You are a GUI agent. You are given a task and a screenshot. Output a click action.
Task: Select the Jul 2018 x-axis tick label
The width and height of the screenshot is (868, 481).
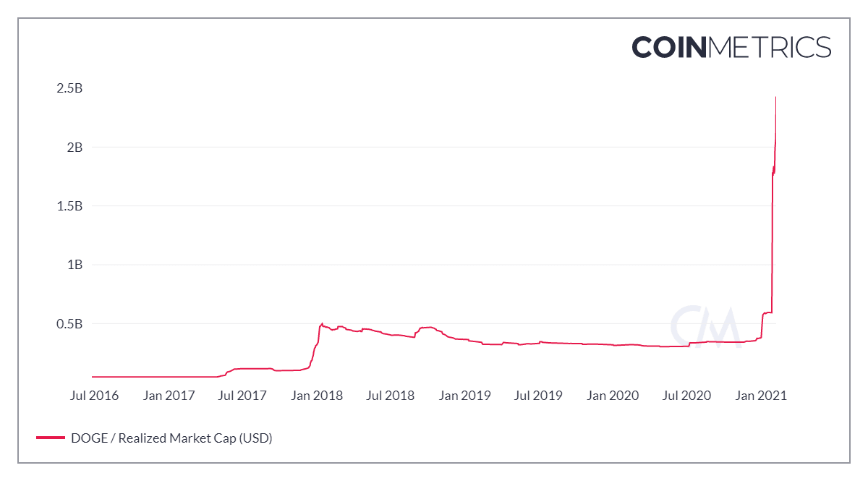coord(391,396)
